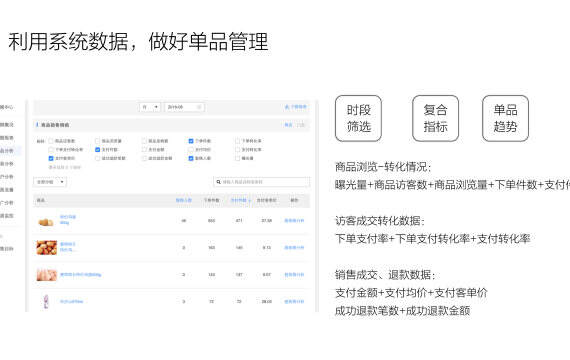Screen dimensions: 570x360
Task: Open the pink meat product thumbnail in row with 133
Action: point(47,275)
